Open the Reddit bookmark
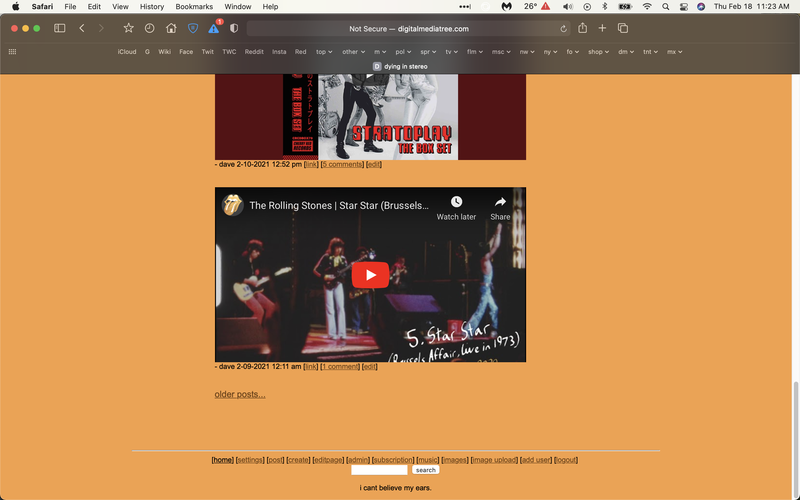Viewport: 800px width, 500px height. click(x=254, y=52)
